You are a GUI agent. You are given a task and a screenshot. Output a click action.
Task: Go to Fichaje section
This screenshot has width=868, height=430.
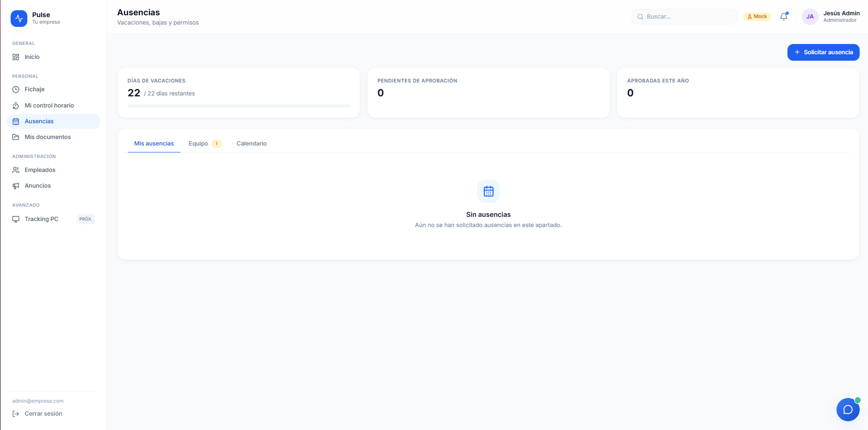pos(54,89)
